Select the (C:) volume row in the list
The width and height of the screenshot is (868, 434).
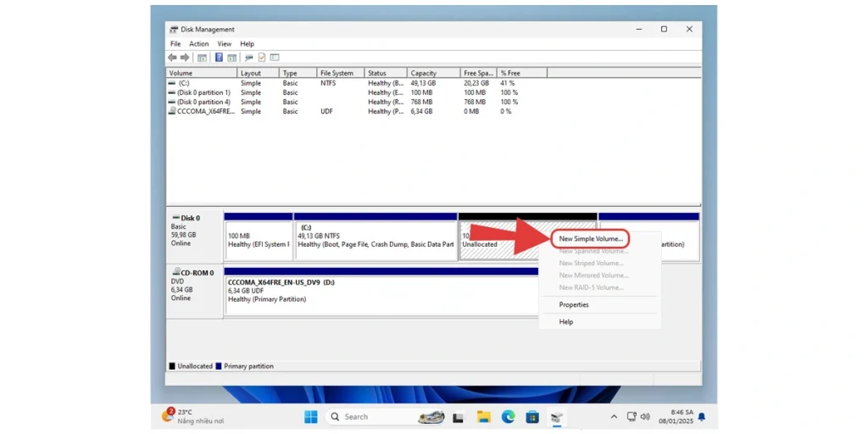(184, 83)
